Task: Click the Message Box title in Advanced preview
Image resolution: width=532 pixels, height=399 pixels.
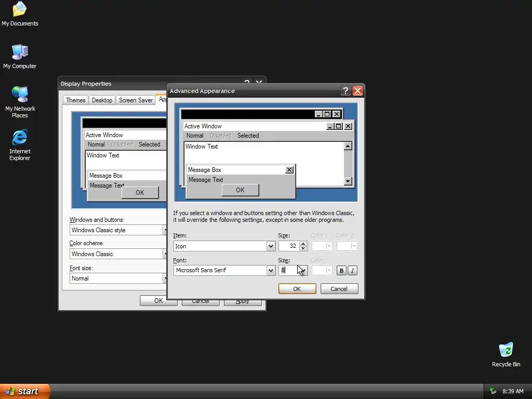Action: (x=205, y=170)
